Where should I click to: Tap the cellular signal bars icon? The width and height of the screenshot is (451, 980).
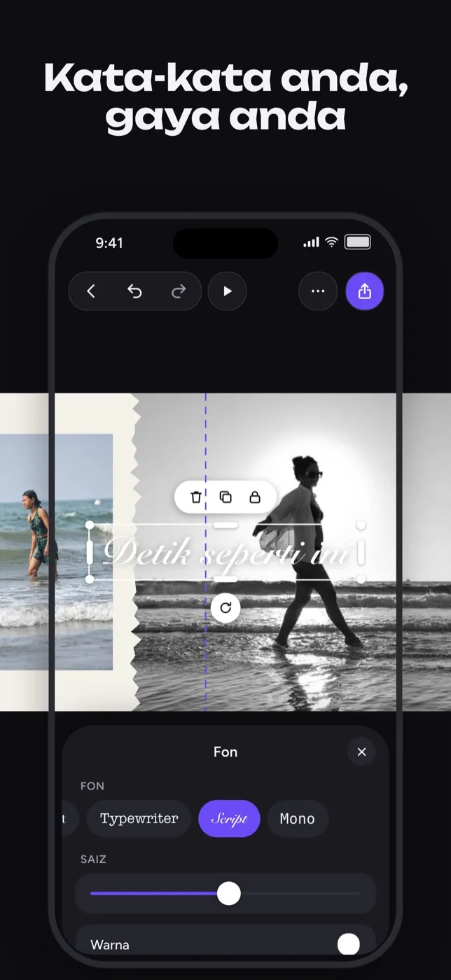311,242
